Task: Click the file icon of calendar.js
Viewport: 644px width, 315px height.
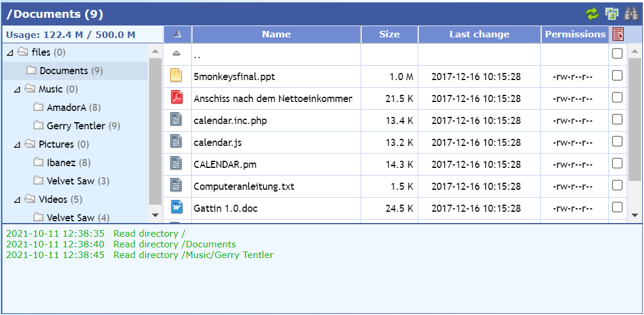Action: (176, 142)
